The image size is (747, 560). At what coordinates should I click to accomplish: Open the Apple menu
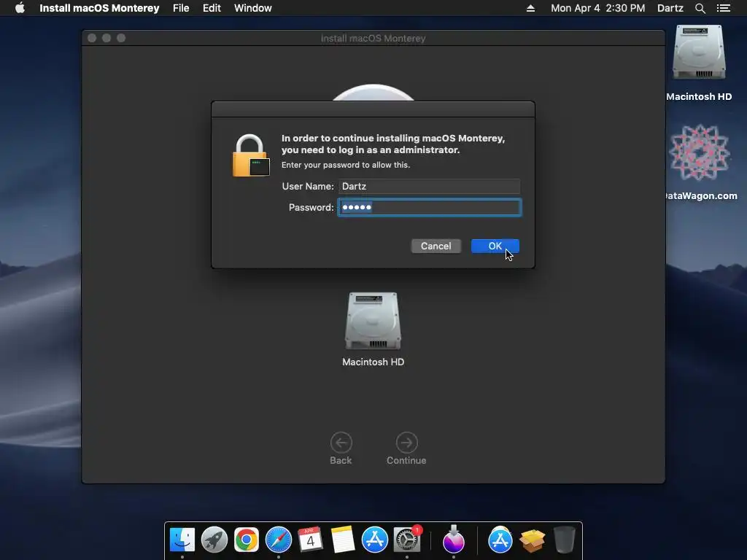20,8
